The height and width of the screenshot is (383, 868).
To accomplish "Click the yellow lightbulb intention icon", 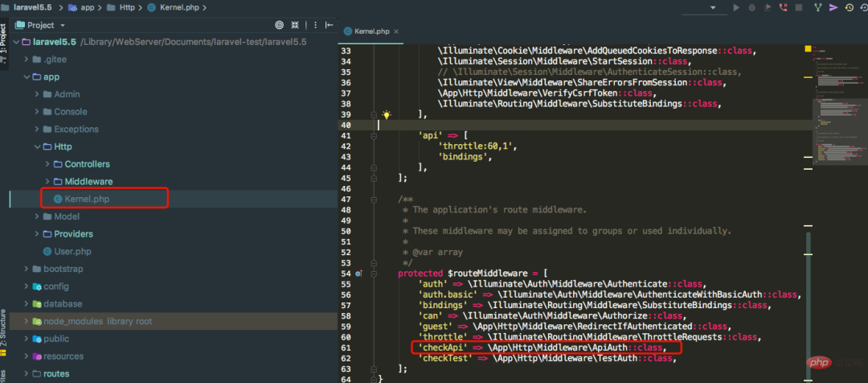I will pyautogui.click(x=386, y=115).
